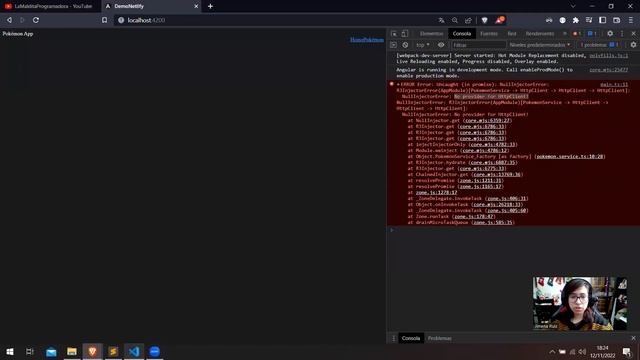This screenshot has width=640, height=360.
Task: Toggle the DevTools device toolbar
Action: coord(404,33)
